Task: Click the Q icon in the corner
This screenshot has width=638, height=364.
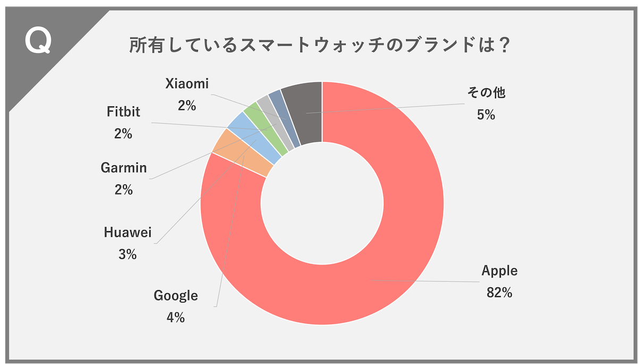Action: (38, 42)
